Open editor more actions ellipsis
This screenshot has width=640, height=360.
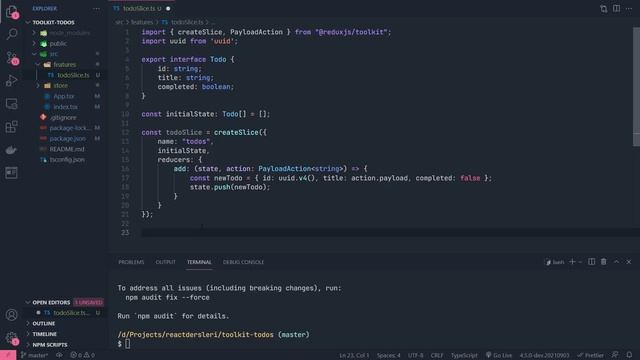pyautogui.click(x=629, y=9)
